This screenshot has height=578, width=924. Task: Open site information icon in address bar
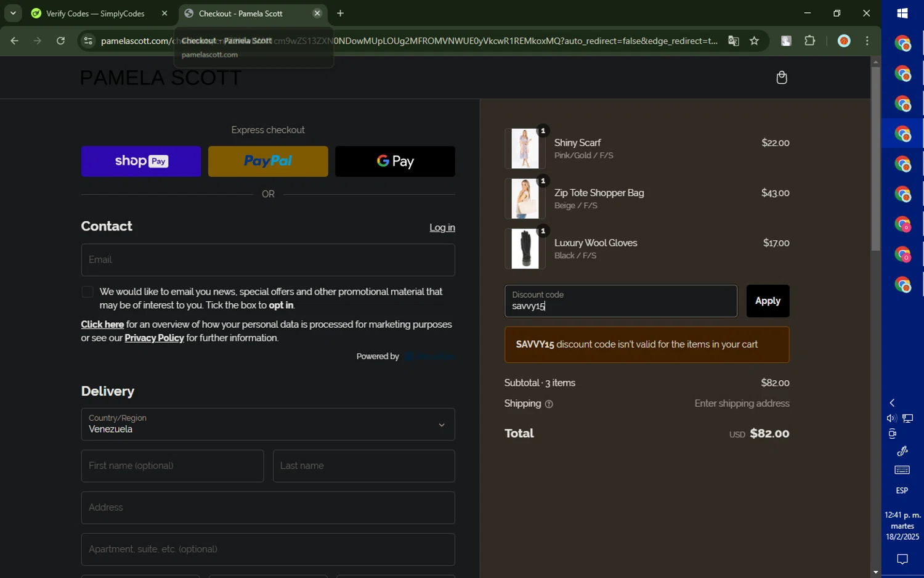tap(88, 41)
